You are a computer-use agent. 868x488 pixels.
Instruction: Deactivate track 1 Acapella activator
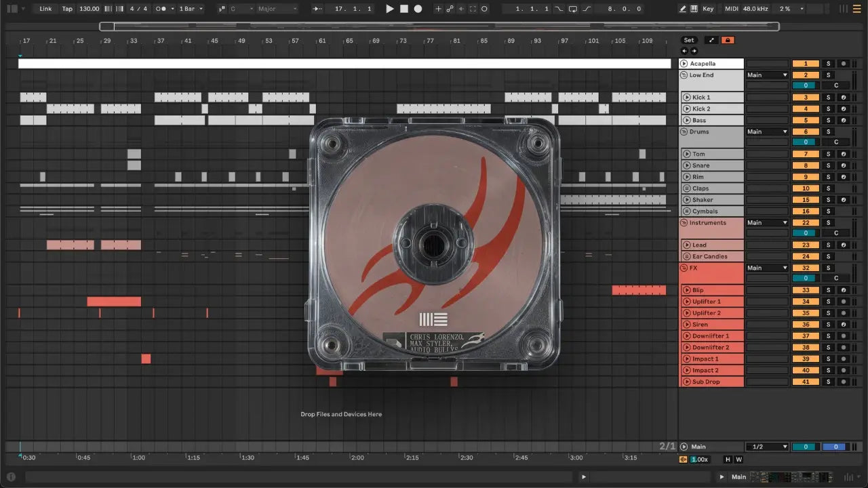(806, 64)
